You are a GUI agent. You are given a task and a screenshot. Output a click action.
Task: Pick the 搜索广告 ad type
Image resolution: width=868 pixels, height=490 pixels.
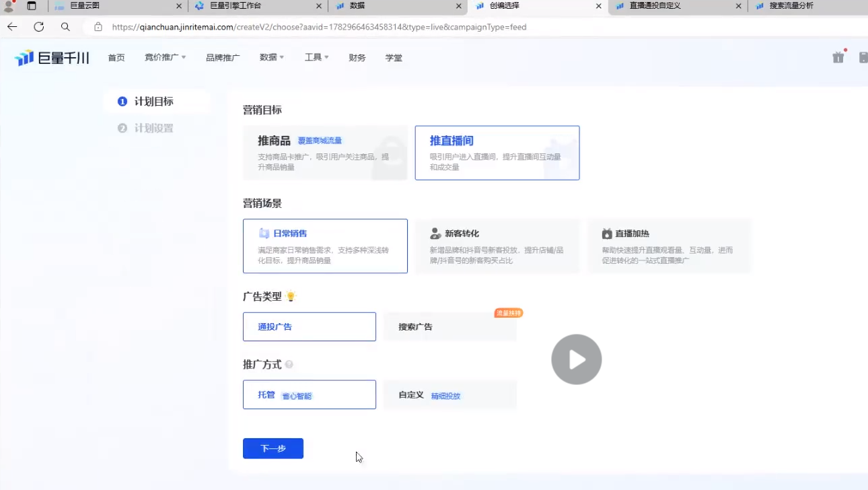coord(449,326)
